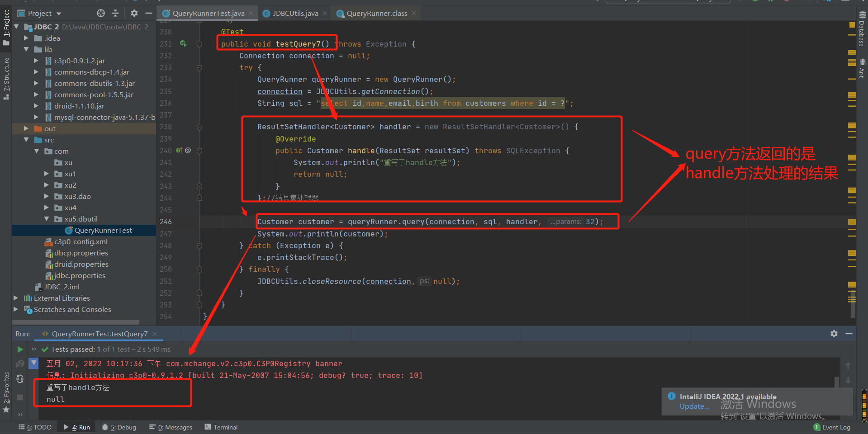Screen dimensions: 868x434
Task: Hide the Project tool window with minus icon
Action: pyautogui.click(x=148, y=13)
